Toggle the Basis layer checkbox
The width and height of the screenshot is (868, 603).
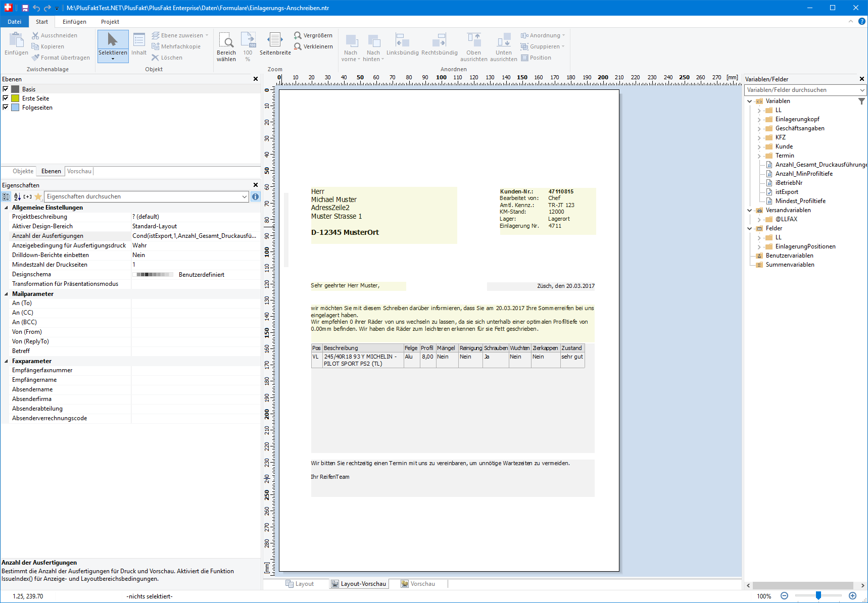[x=6, y=89]
